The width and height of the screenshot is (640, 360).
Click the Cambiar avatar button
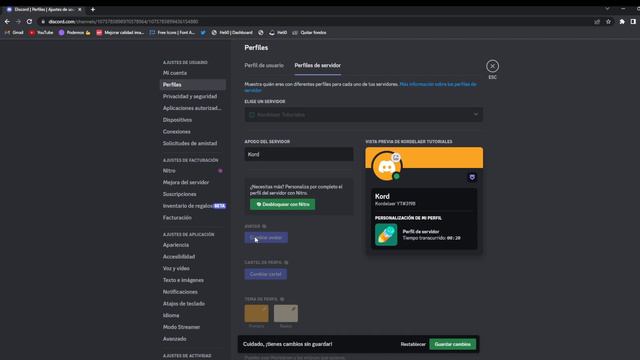point(266,238)
